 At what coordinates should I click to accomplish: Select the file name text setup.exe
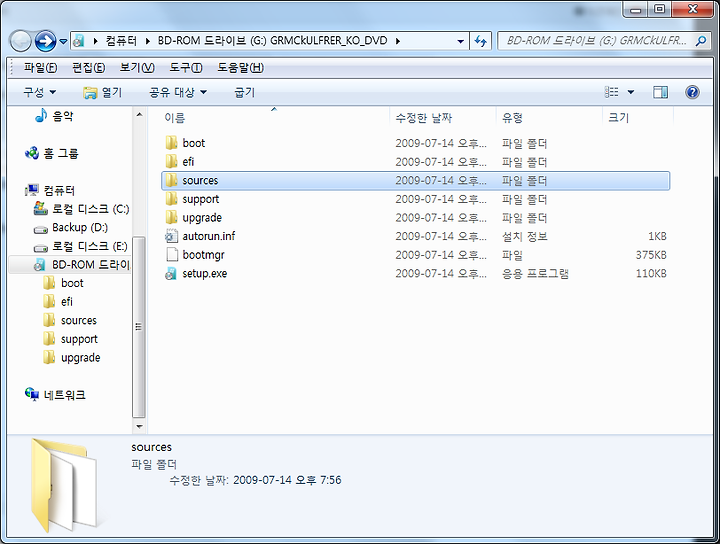tap(205, 274)
